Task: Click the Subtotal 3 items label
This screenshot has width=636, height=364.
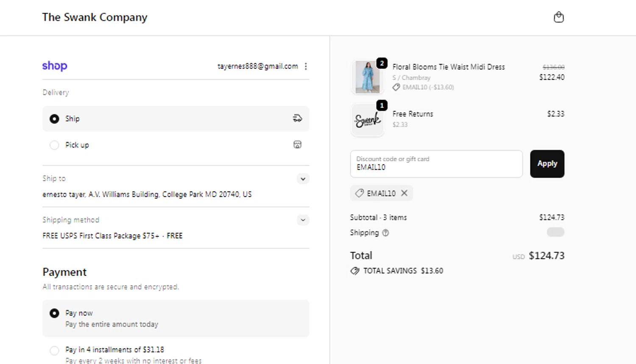Action: click(378, 217)
